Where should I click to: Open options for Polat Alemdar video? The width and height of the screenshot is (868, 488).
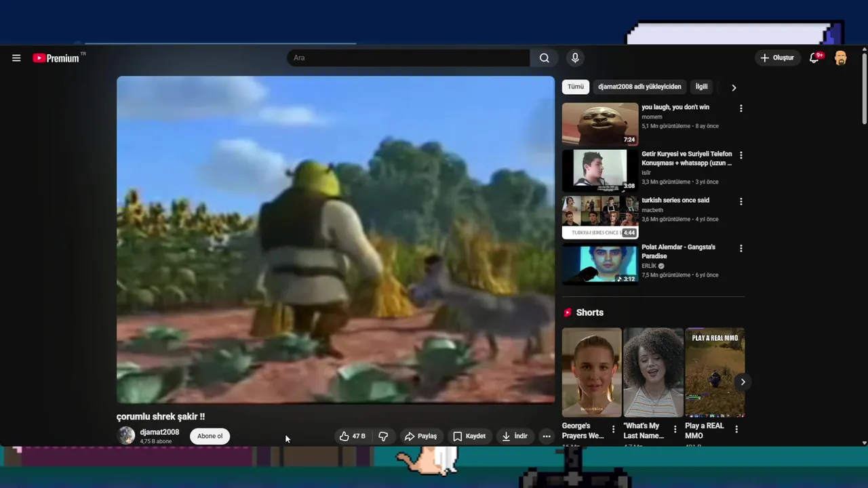(x=741, y=249)
